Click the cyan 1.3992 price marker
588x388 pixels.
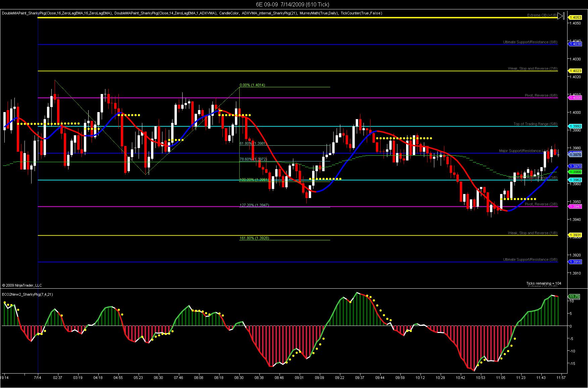(x=575, y=127)
